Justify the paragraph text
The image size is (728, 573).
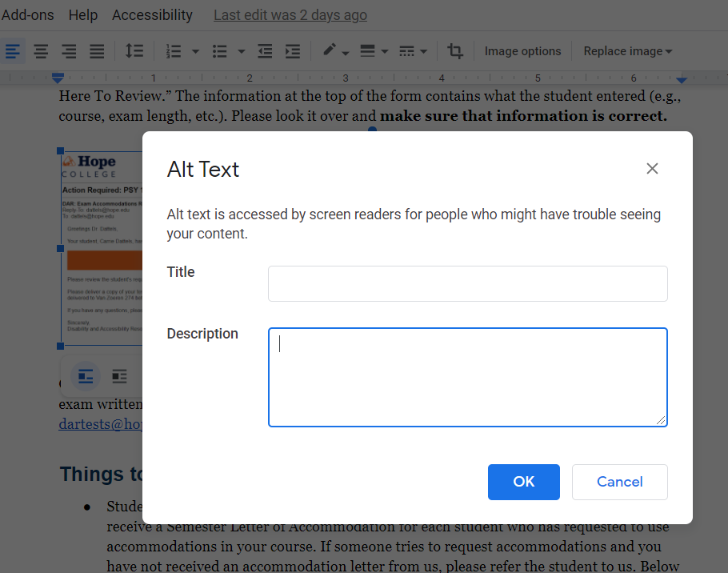pyautogui.click(x=97, y=50)
